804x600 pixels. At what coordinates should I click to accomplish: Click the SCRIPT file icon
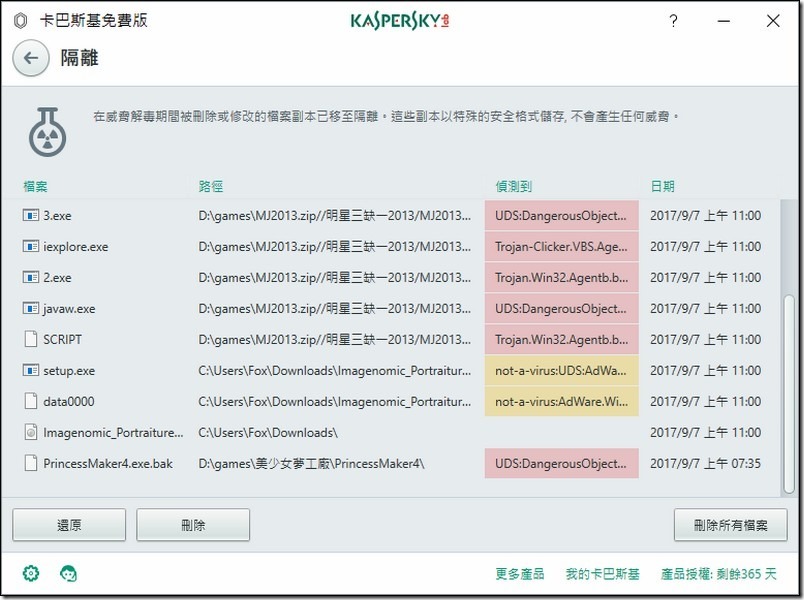pos(31,339)
